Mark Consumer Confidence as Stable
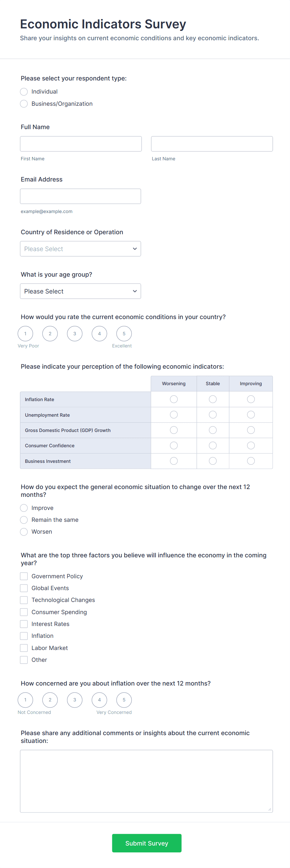The image size is (290, 868). click(213, 445)
